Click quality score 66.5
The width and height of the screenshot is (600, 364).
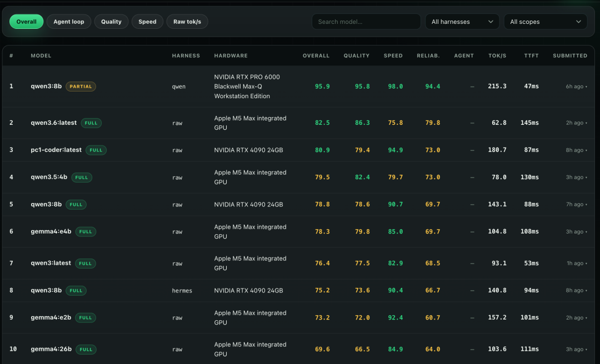point(362,349)
